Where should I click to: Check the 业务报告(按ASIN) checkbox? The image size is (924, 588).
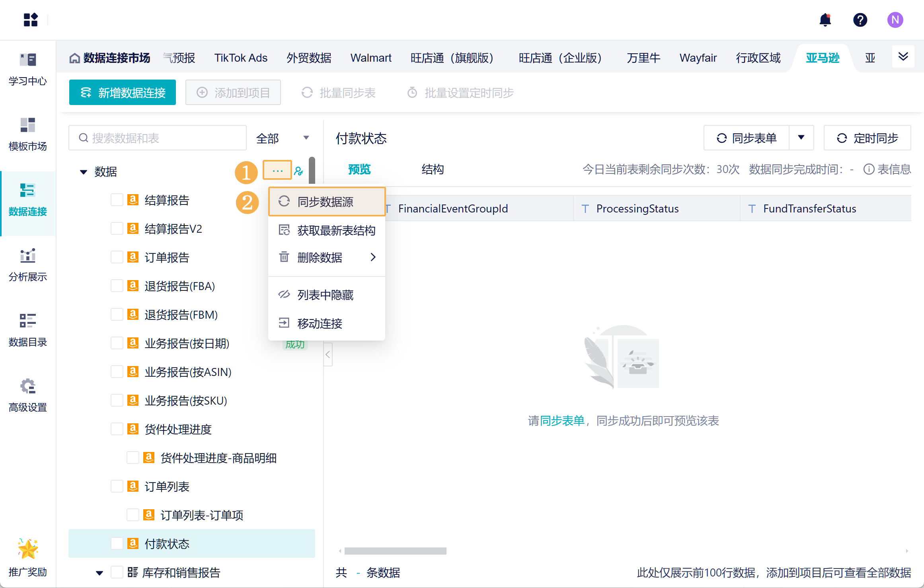click(117, 372)
